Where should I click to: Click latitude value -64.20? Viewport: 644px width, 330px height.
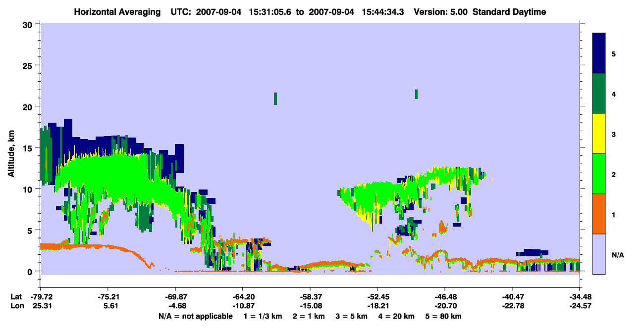click(x=242, y=297)
